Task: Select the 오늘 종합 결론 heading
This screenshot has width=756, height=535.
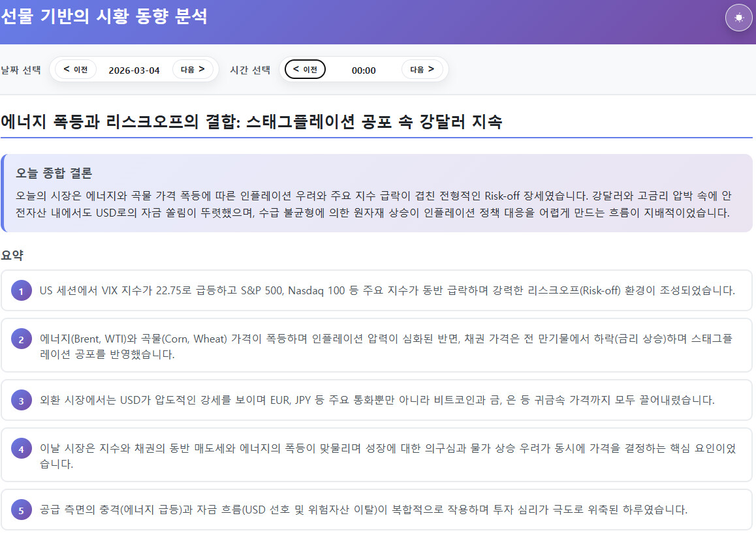Action: coord(54,173)
